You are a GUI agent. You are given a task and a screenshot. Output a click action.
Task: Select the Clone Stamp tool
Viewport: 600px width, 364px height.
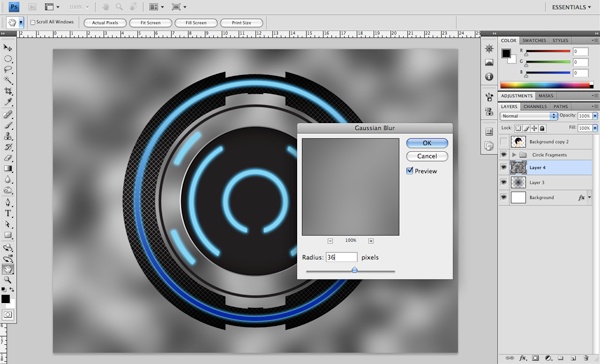tap(8, 136)
